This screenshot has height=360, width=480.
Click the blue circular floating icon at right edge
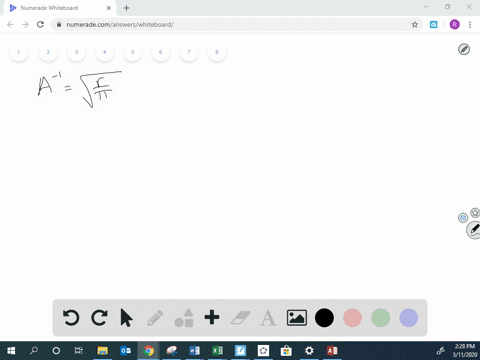(x=463, y=218)
